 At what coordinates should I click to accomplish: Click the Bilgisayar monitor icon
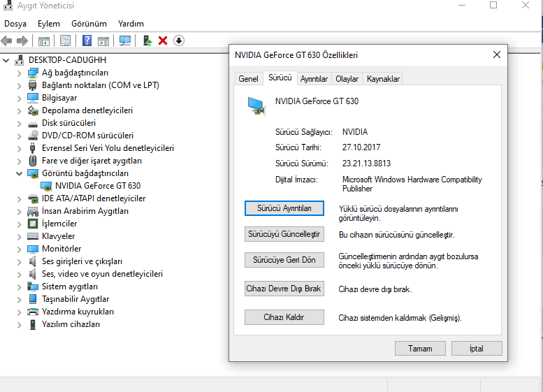[33, 98]
